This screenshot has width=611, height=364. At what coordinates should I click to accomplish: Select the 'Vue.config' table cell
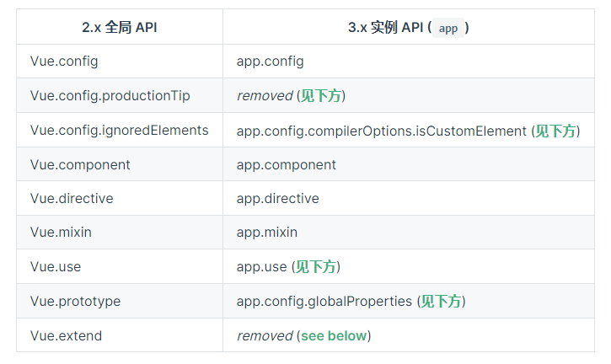click(x=120, y=62)
